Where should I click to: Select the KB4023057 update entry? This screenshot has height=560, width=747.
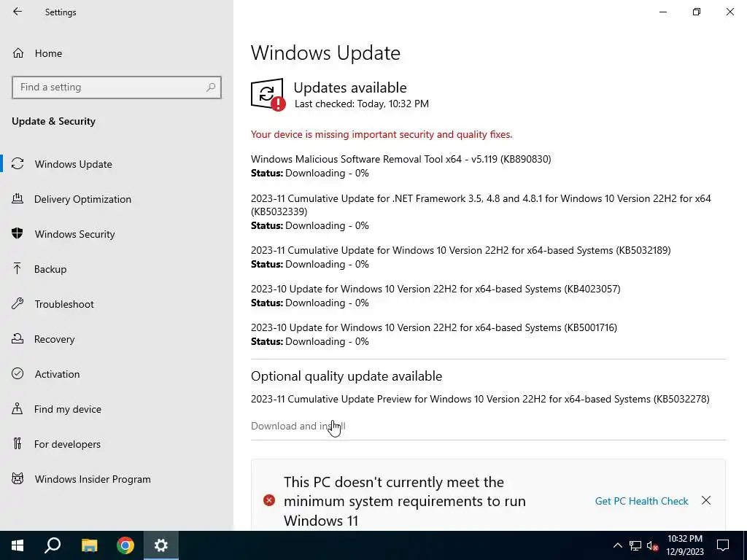pos(436,289)
